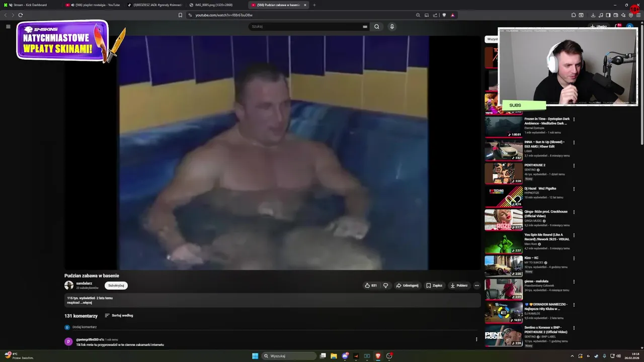
Task: Open the sandalarz channel avatar
Action: pyautogui.click(x=69, y=286)
